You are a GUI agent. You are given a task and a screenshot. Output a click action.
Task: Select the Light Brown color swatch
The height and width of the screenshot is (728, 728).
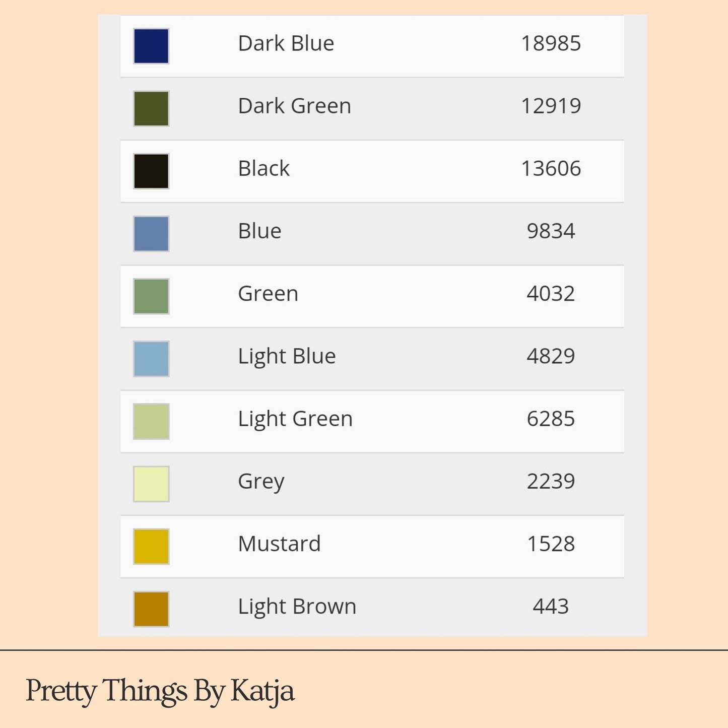point(151,609)
